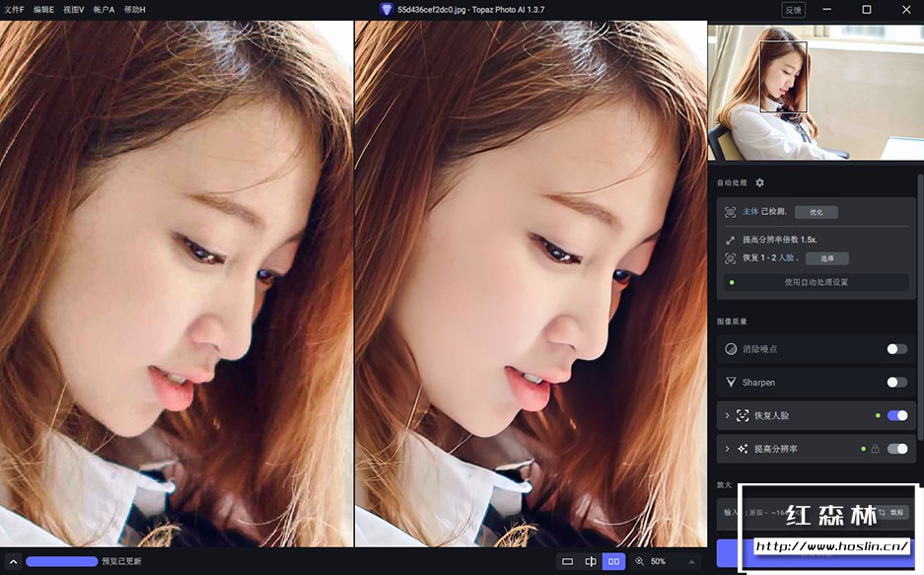Switch to single view mode
The image size is (924, 575).
click(567, 561)
